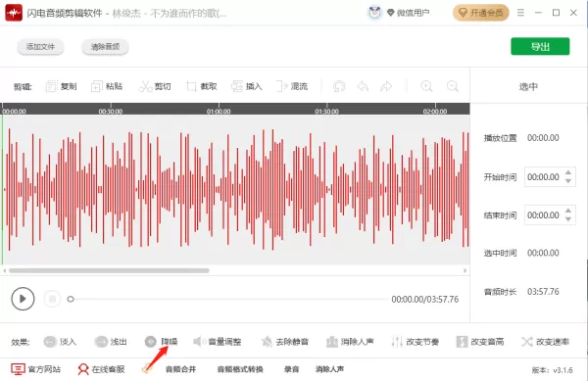This screenshot has width=588, height=381.
Task: Zoom out of the waveform
Action: point(453,86)
